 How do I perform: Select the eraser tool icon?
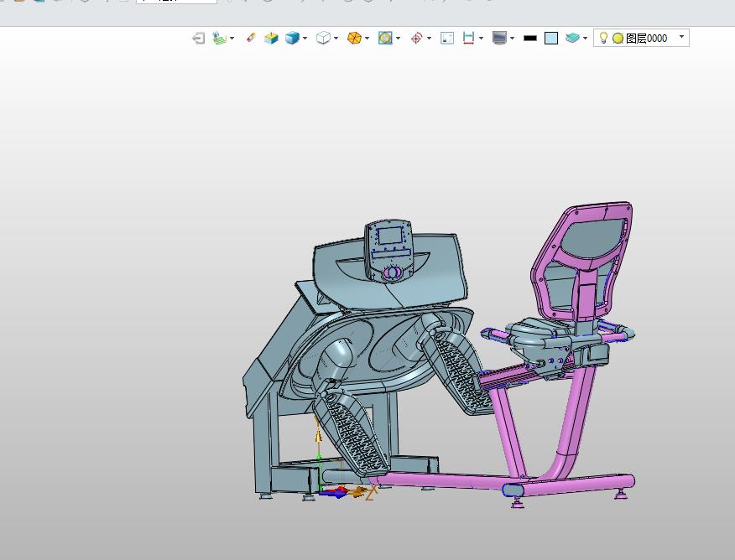251,38
